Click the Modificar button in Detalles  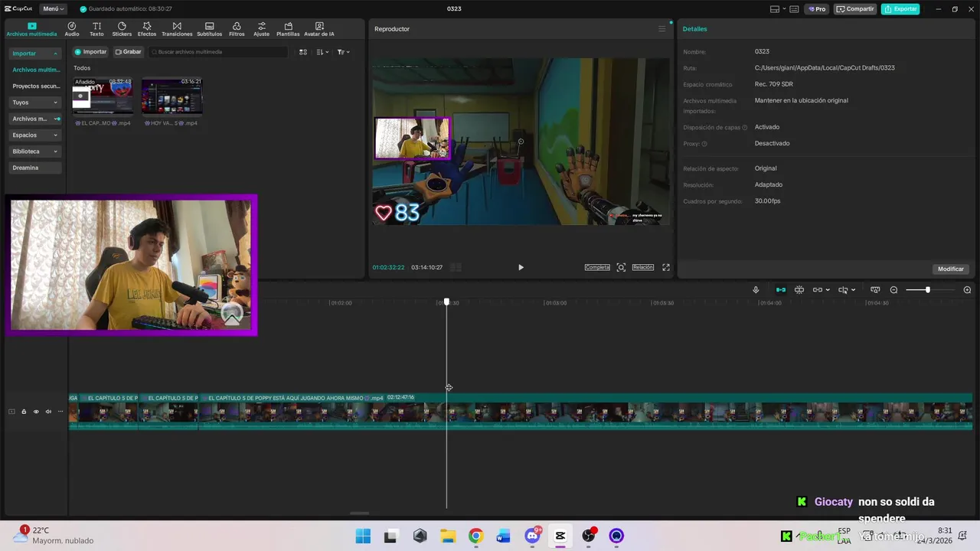tap(951, 269)
